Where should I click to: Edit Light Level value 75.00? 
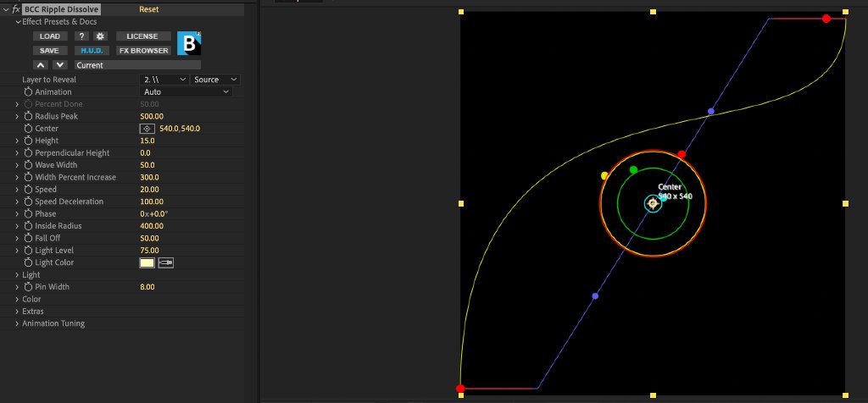pyautogui.click(x=149, y=251)
